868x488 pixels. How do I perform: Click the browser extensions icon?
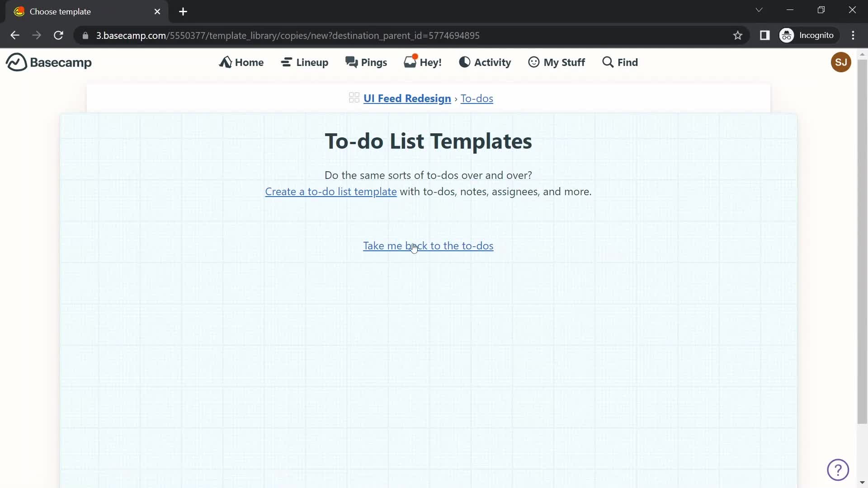point(765,35)
